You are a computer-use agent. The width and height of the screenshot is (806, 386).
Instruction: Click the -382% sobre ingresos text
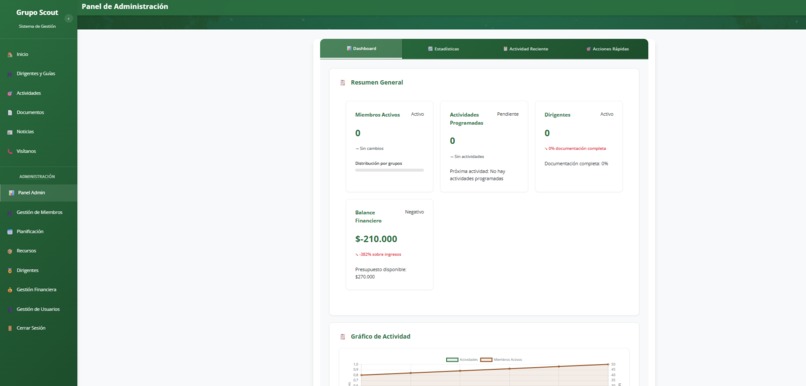tap(378, 254)
